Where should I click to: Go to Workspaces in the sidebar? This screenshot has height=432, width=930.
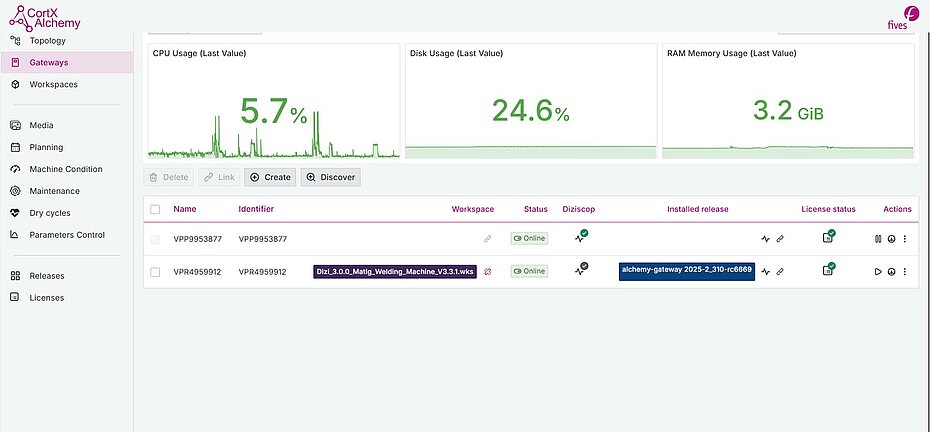[53, 85]
